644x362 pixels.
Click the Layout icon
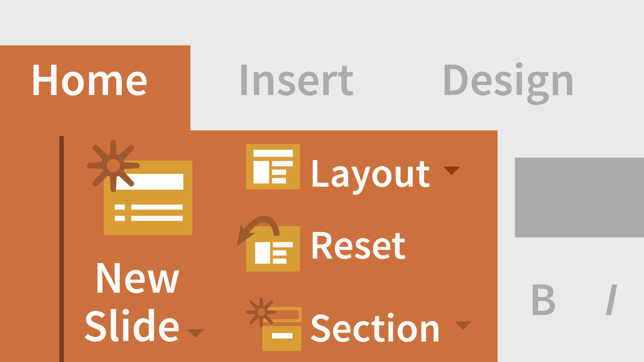[x=273, y=166]
